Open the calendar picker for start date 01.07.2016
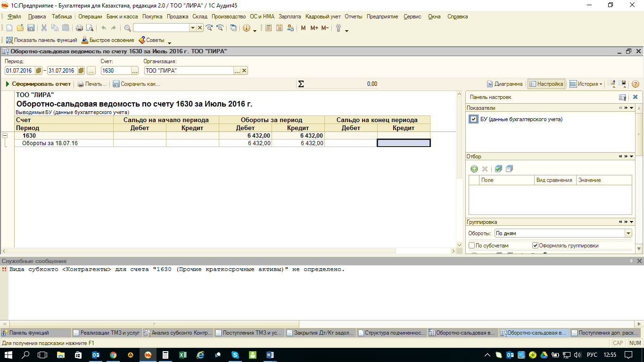 click(39, 71)
